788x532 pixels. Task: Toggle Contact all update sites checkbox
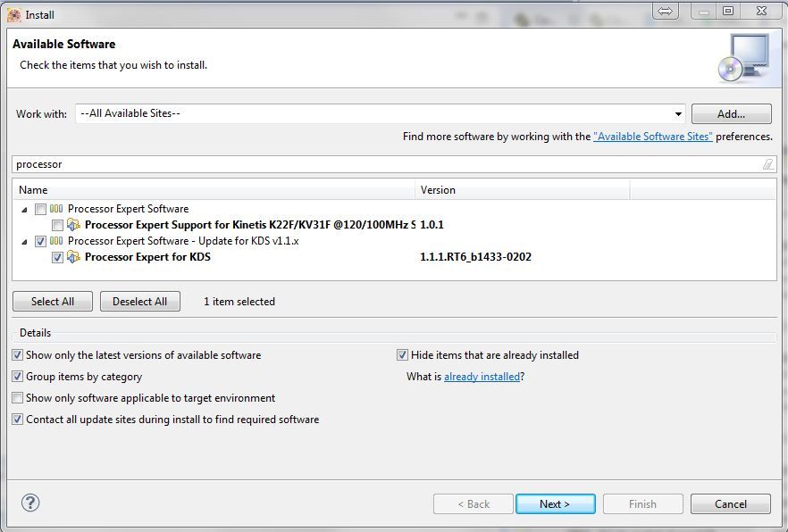click(18, 419)
